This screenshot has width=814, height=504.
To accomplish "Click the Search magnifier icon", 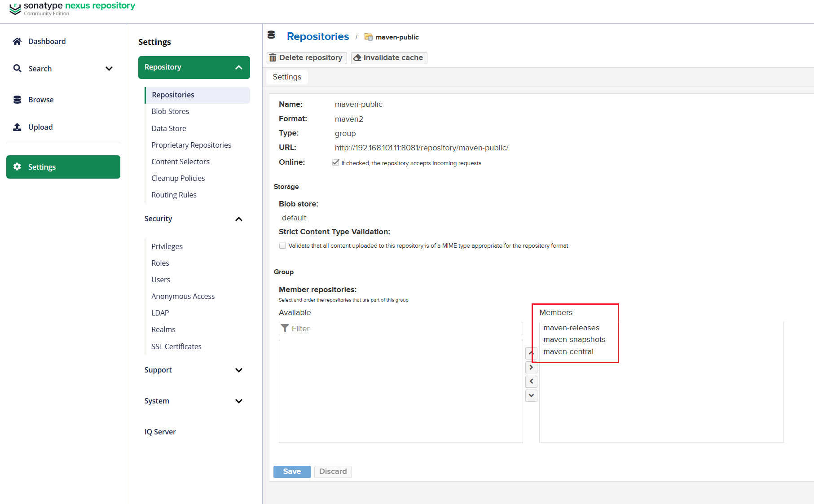I will 17,68.
